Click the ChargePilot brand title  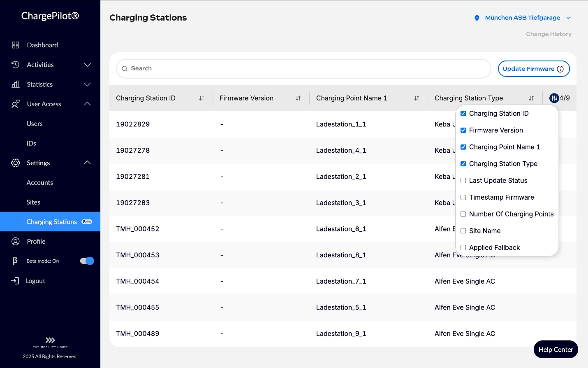click(50, 16)
